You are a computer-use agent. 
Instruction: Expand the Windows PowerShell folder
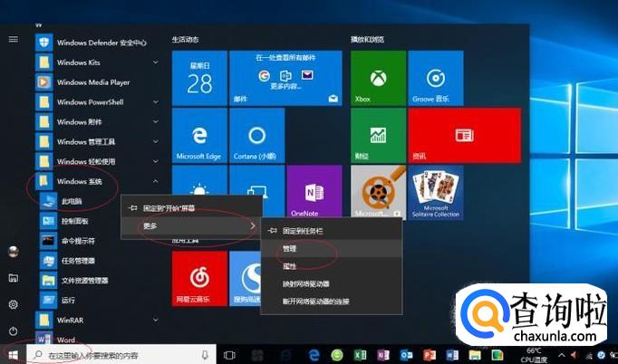[x=97, y=102]
